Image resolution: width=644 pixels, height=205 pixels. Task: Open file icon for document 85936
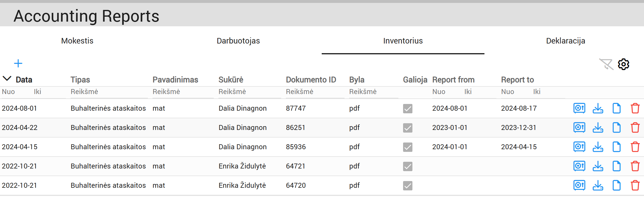click(617, 147)
